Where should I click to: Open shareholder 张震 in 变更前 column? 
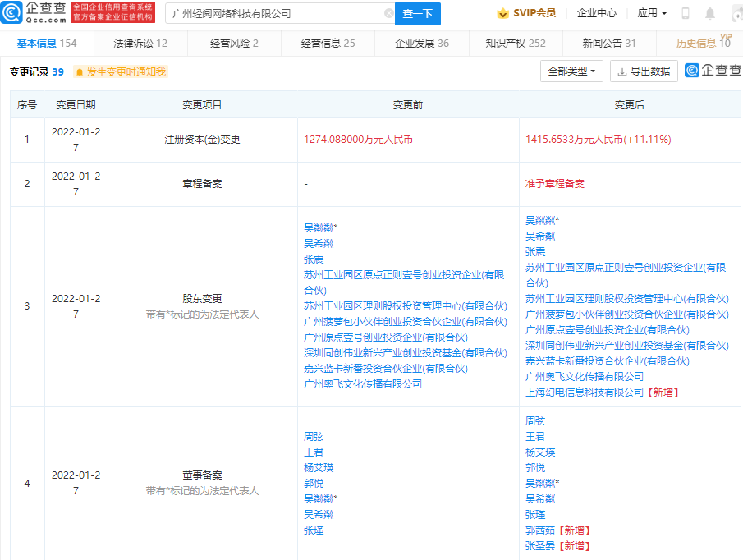point(314,259)
